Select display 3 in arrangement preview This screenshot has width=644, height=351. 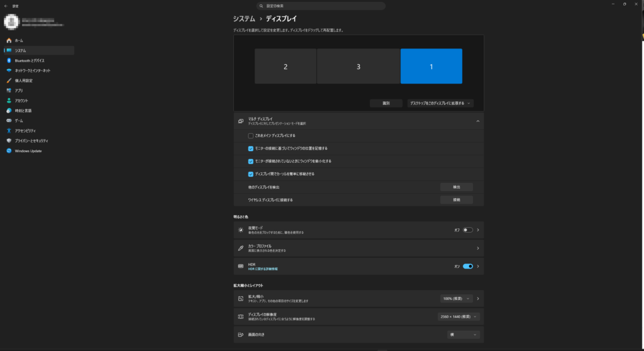[358, 67]
